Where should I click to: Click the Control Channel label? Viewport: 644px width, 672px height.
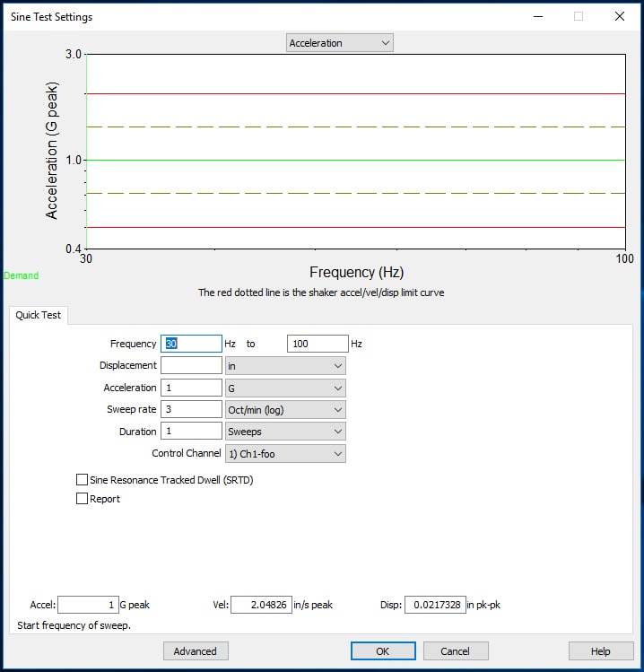[187, 453]
